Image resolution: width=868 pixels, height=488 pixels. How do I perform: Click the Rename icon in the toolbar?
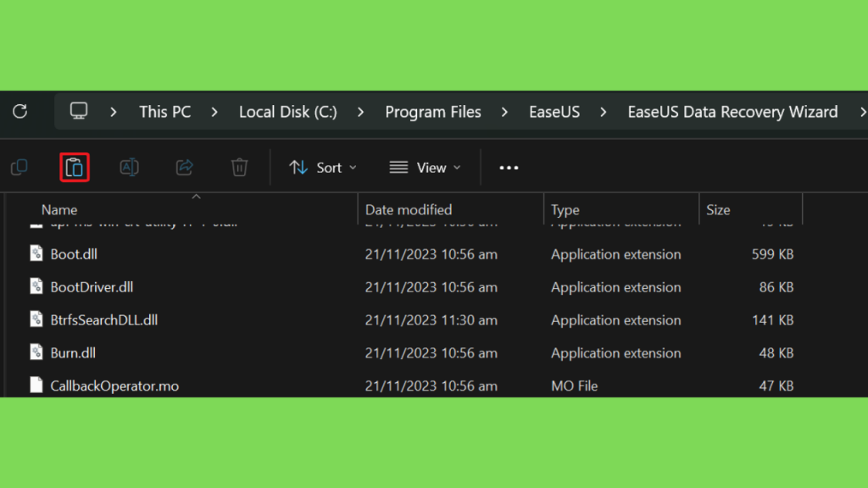point(129,167)
